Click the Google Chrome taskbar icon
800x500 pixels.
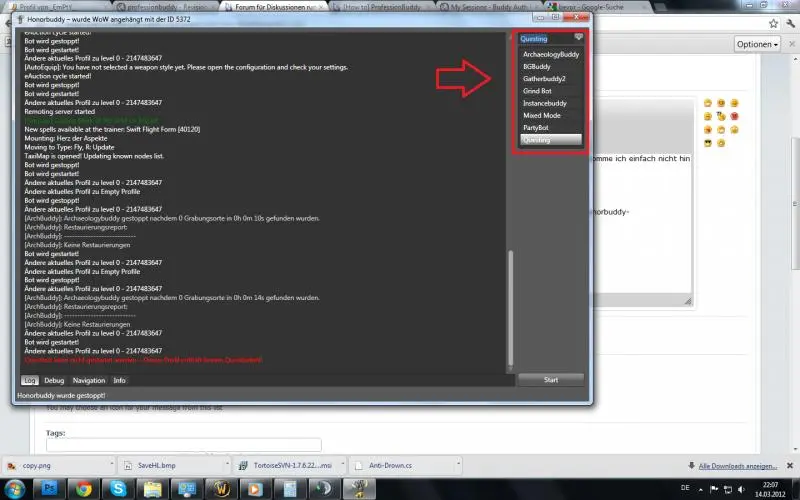coord(84,488)
